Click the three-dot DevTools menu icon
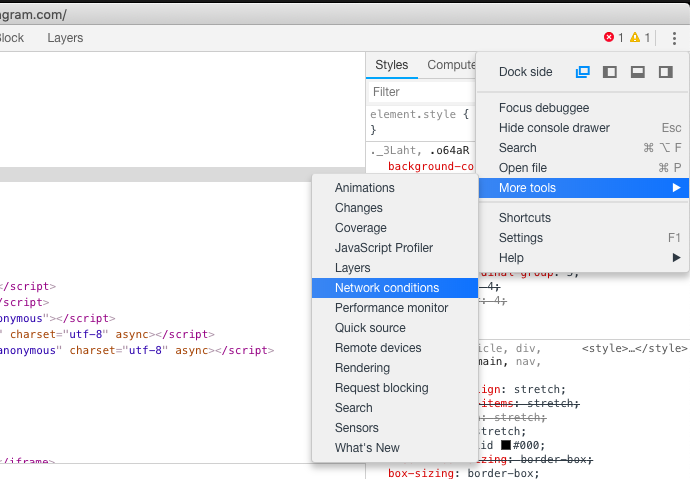The width and height of the screenshot is (690, 479). [674, 38]
